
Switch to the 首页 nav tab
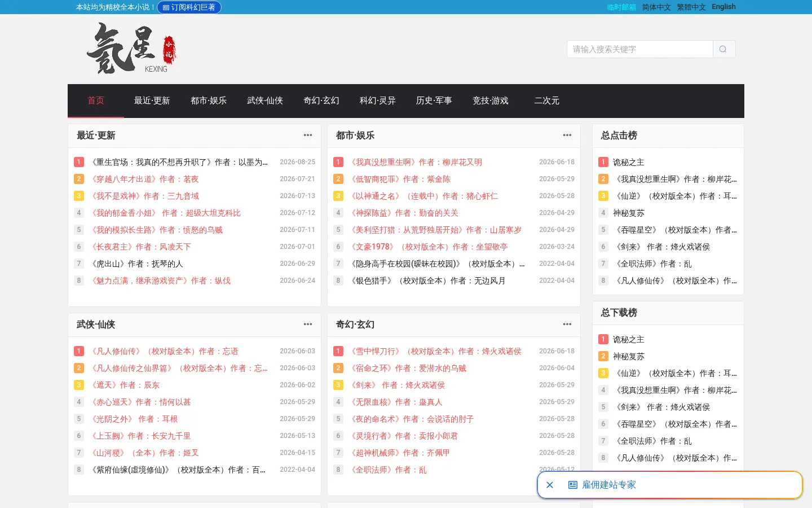click(x=96, y=100)
